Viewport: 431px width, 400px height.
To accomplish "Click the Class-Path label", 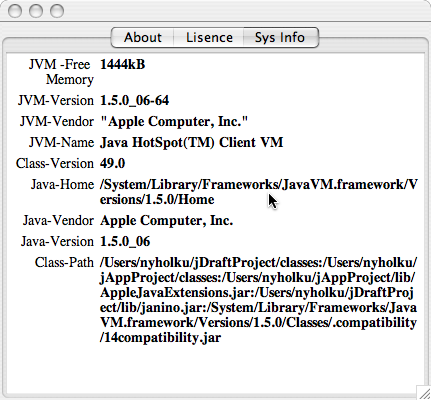I will pyautogui.click(x=64, y=262).
